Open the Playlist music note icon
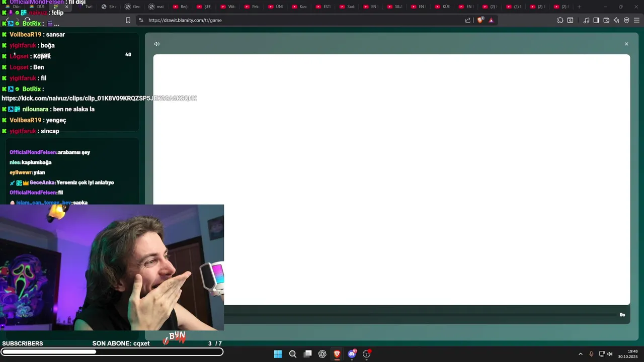644x362 pixels. (586, 20)
